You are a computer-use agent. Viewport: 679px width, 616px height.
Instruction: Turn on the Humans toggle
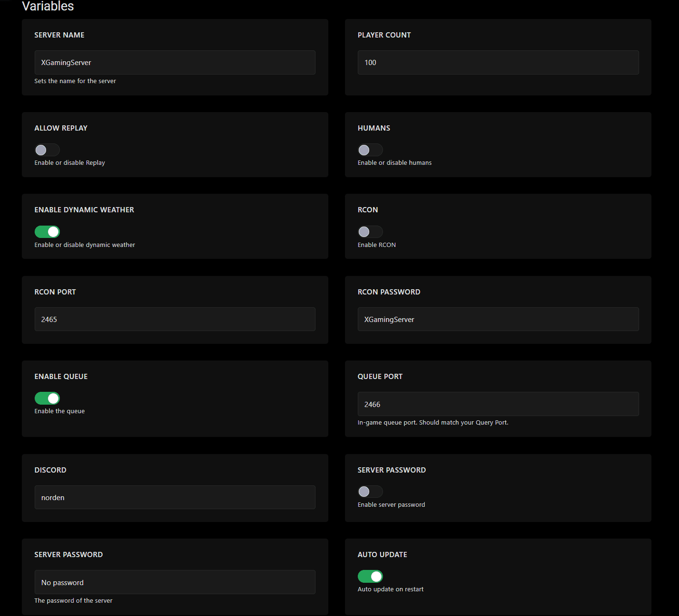pyautogui.click(x=370, y=150)
